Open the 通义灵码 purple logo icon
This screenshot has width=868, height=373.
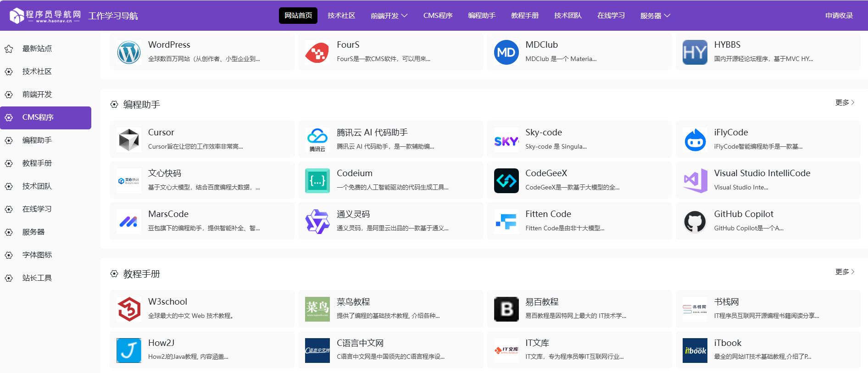click(x=317, y=222)
